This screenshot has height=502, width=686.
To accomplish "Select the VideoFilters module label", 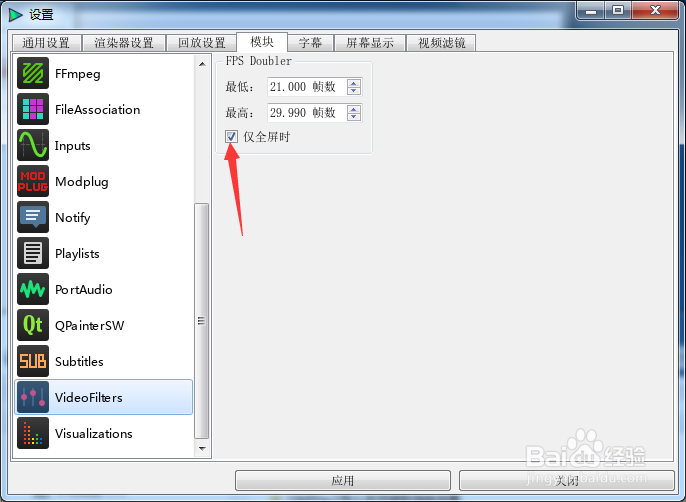I will point(88,397).
